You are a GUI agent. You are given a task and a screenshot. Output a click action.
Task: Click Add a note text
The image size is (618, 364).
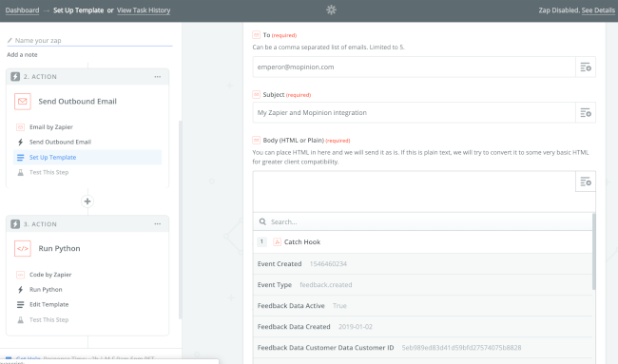pos(22,55)
